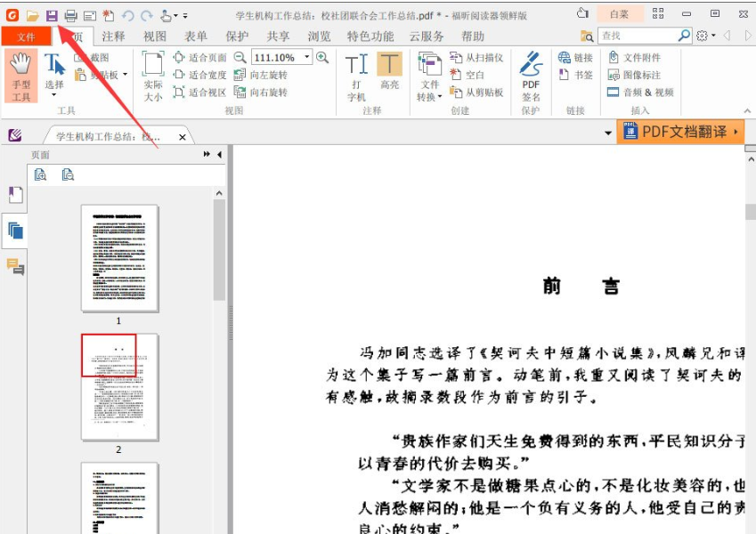756x534 pixels.
Task: Open the 文件 File menu
Action: 26,36
